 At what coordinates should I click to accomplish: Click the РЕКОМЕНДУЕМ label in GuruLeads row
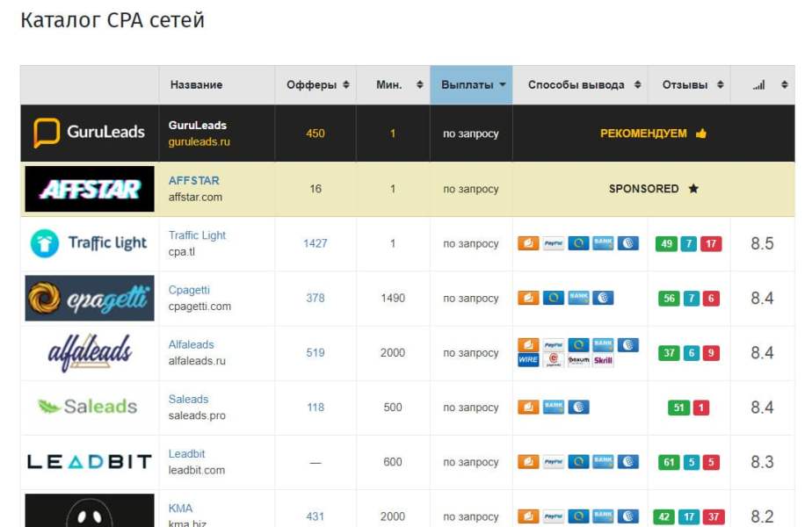click(x=643, y=134)
